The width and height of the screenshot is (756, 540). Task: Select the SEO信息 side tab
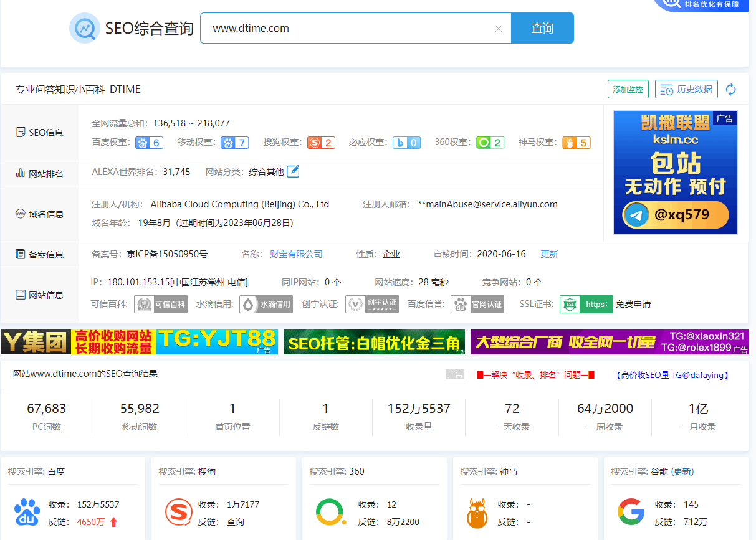[40, 133]
